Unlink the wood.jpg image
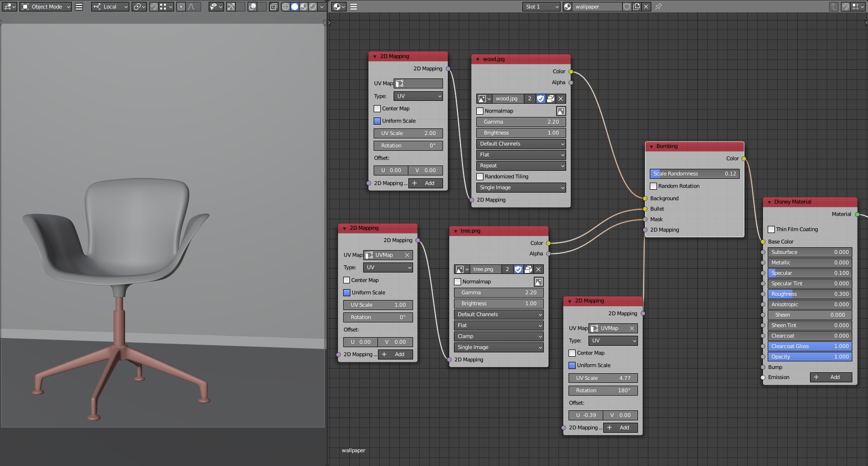The width and height of the screenshot is (868, 466). [561, 98]
